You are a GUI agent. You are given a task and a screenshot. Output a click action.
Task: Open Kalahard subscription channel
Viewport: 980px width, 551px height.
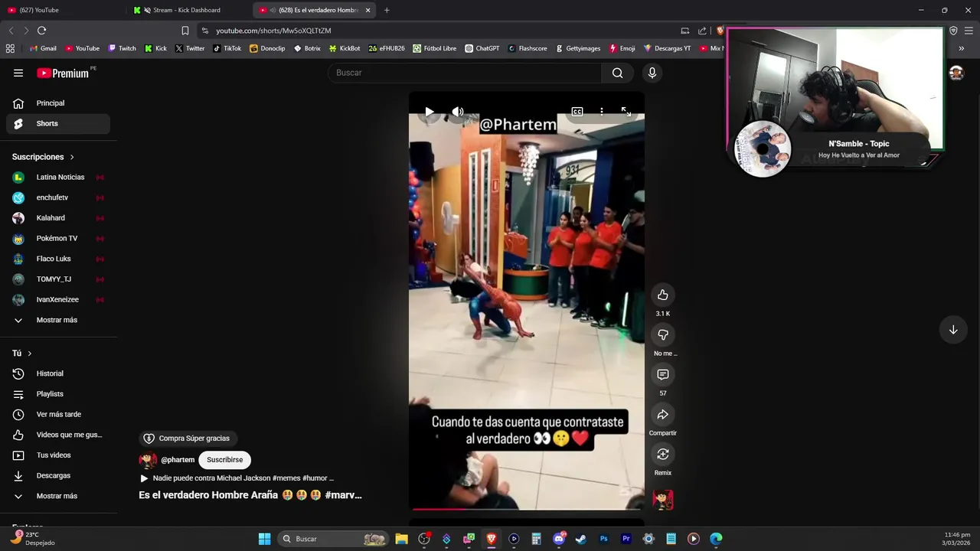click(x=58, y=218)
